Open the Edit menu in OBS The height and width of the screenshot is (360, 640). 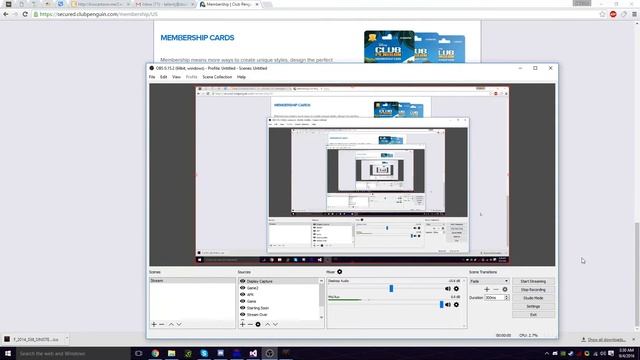[164, 77]
